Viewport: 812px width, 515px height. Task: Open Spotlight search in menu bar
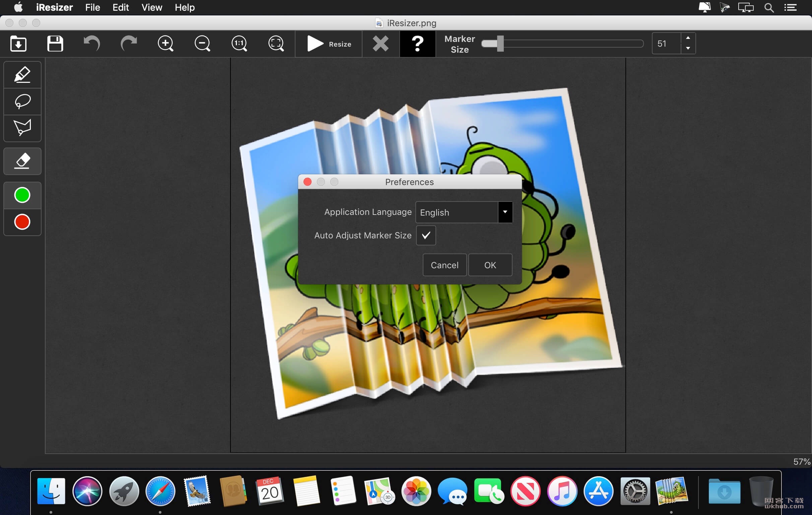[769, 7]
